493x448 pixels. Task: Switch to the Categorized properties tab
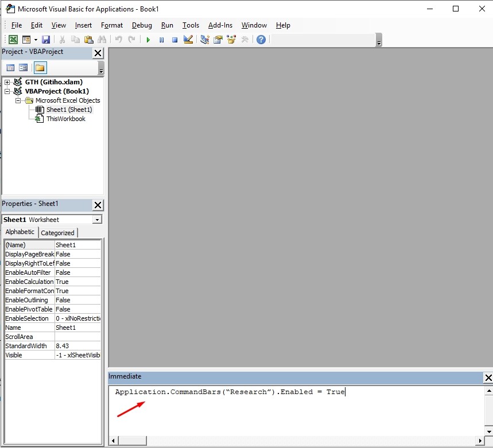click(x=57, y=232)
